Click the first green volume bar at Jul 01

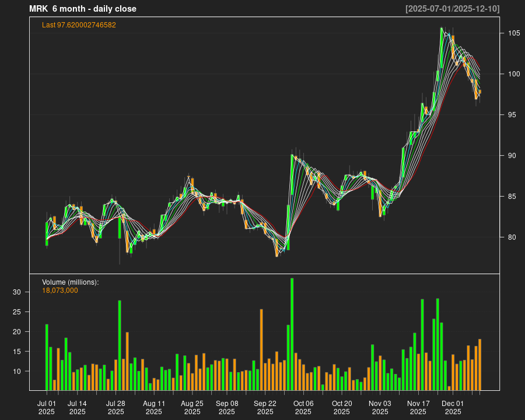coord(47,357)
